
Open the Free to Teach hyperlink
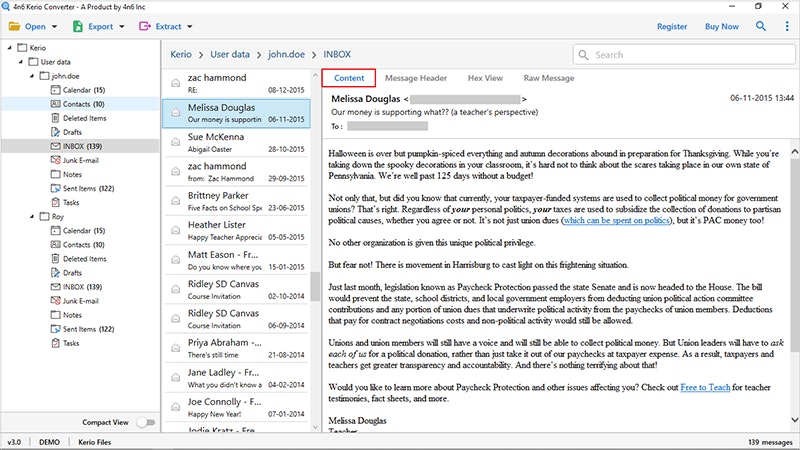[705, 387]
